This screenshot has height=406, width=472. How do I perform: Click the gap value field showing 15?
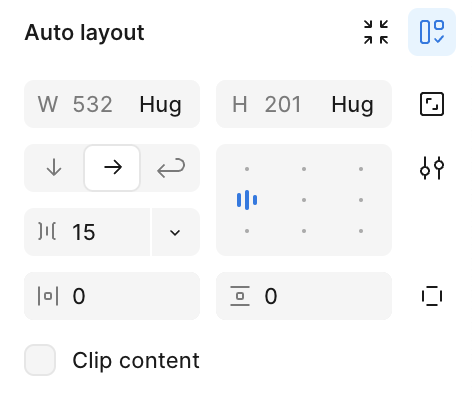pos(87,232)
